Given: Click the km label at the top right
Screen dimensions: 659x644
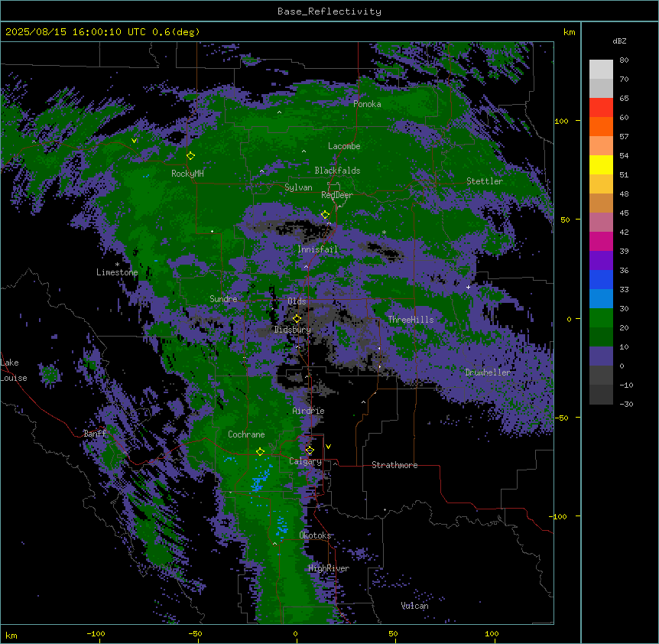Looking at the screenshot, I should tap(570, 32).
